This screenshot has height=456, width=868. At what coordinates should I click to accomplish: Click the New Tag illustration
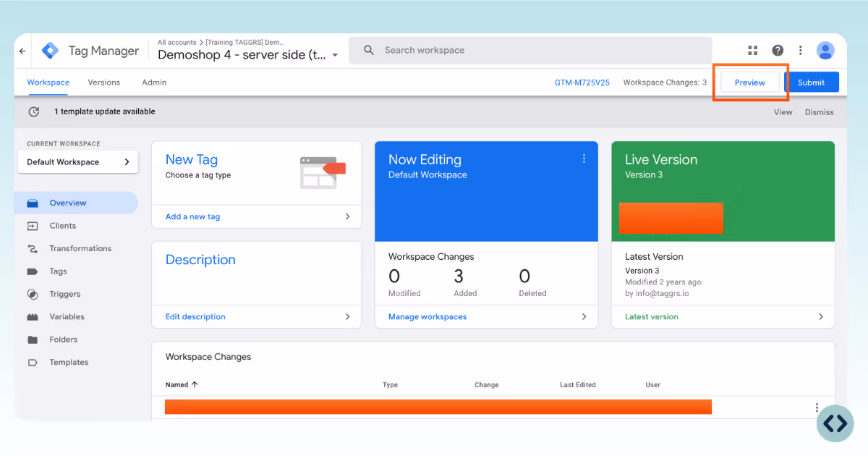pyautogui.click(x=323, y=172)
